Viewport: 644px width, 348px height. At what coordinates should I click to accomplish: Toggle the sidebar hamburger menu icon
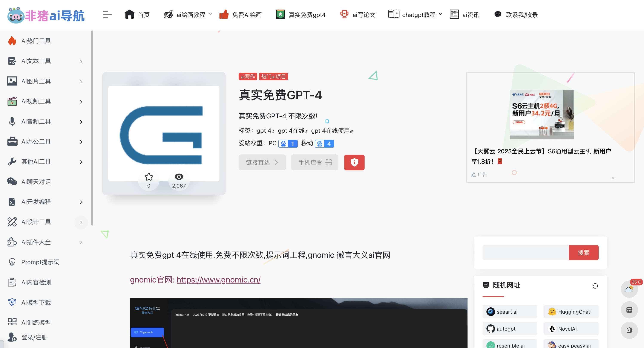click(107, 15)
